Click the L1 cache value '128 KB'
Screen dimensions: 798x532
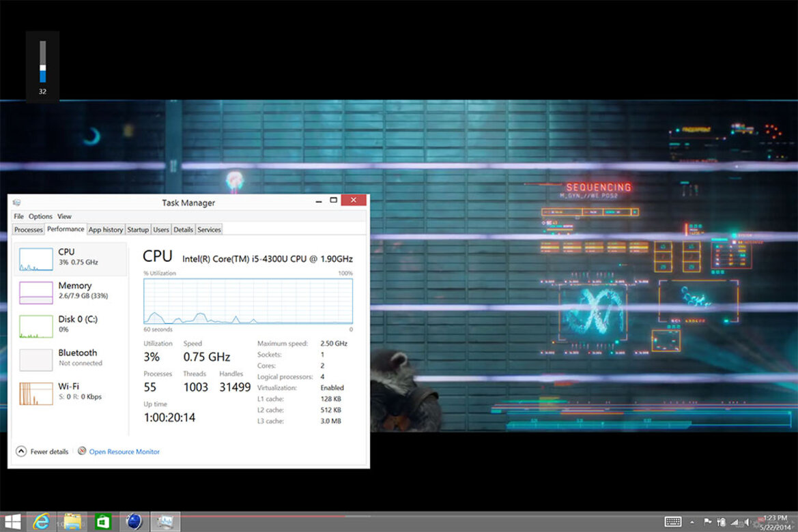[331, 399]
